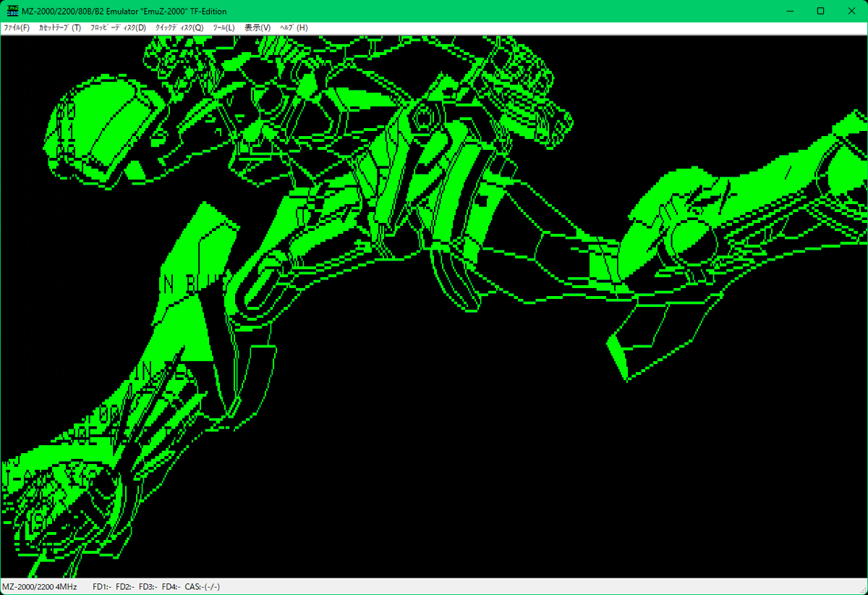Open the ツール(L) menu
This screenshot has width=868, height=595.
(x=224, y=28)
